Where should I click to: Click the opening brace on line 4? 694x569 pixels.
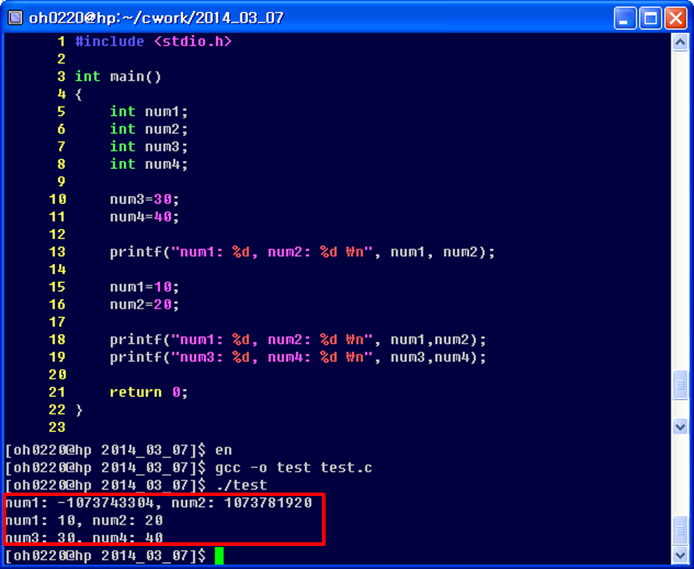tap(79, 94)
